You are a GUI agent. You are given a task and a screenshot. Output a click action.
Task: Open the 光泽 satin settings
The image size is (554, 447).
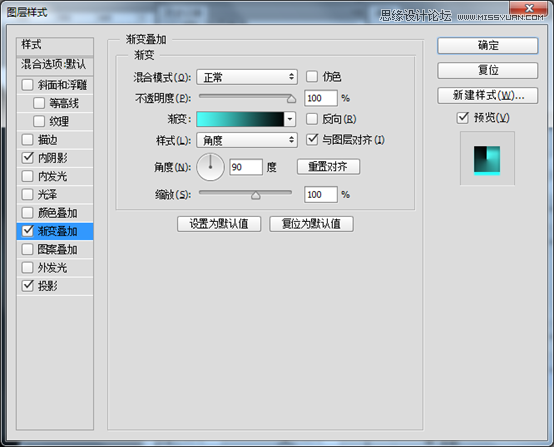click(48, 194)
